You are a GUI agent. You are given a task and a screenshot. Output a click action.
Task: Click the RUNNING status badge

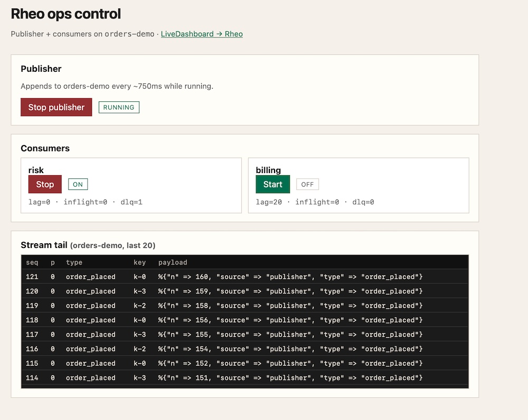pos(119,107)
